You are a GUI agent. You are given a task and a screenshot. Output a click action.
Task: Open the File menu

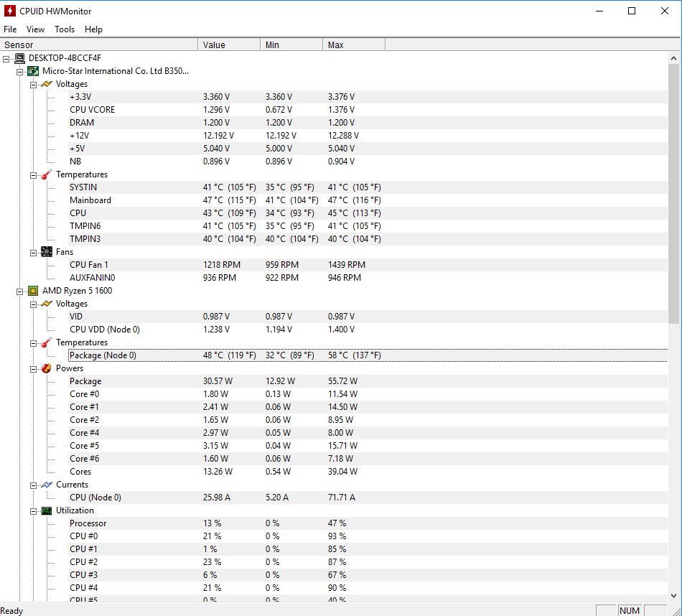tap(10, 29)
